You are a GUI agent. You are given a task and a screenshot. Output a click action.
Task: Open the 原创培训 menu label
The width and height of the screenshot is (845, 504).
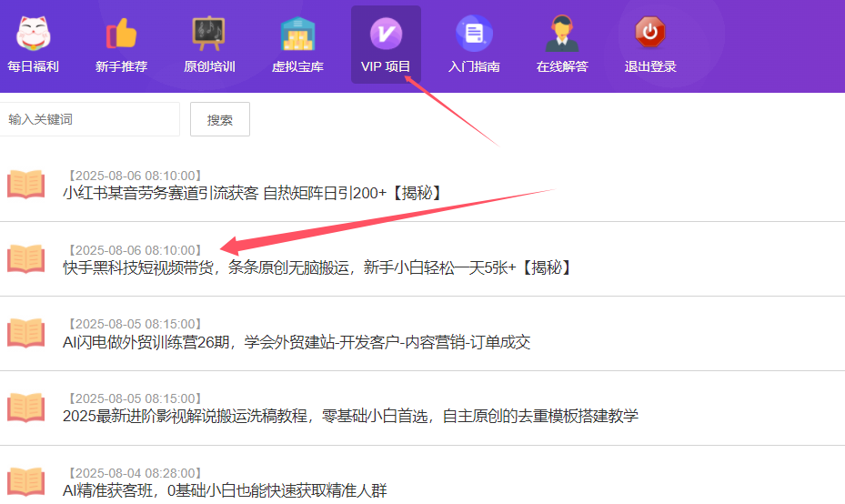tap(209, 66)
